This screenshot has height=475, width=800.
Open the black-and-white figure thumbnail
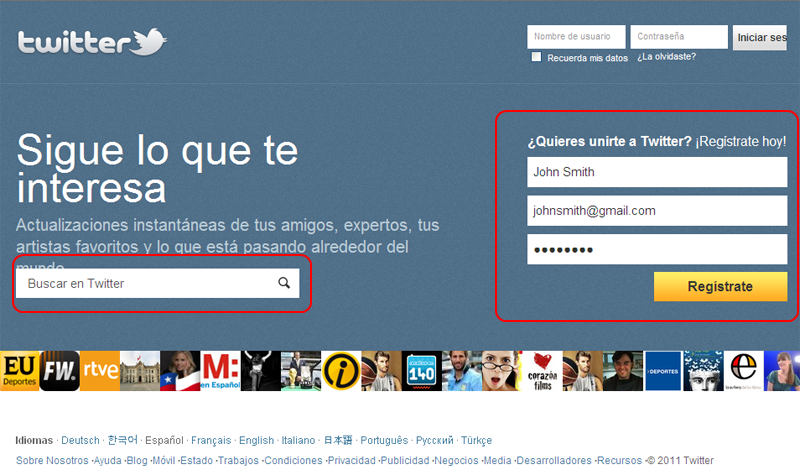(261, 371)
